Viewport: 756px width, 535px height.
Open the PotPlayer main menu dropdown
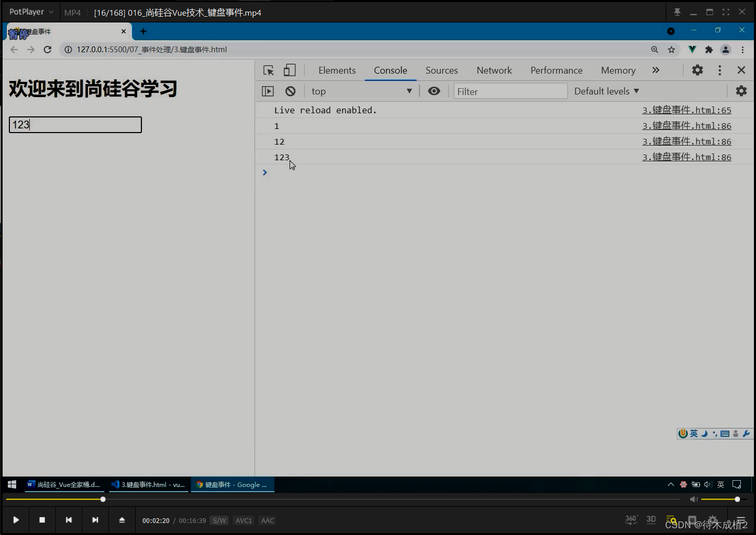point(31,12)
